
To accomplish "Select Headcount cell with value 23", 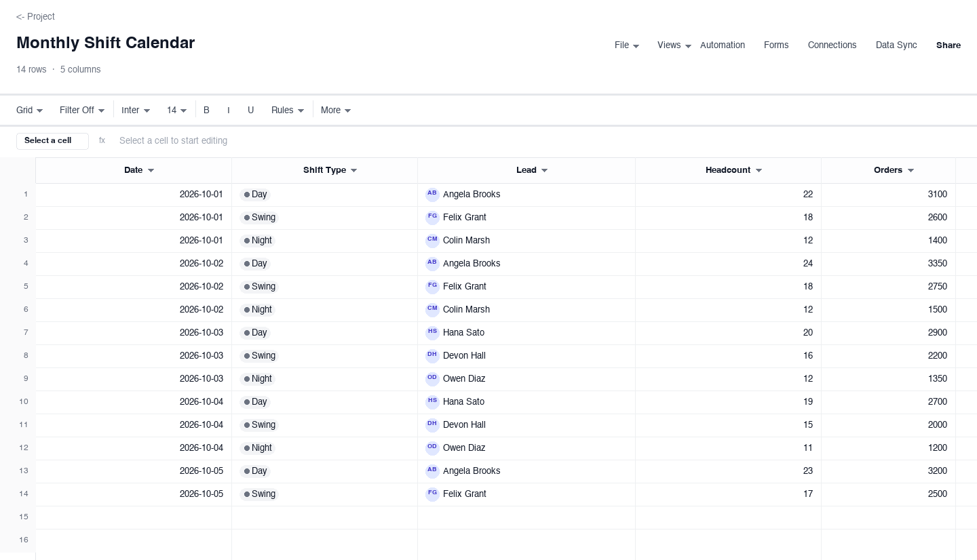I will (x=728, y=471).
